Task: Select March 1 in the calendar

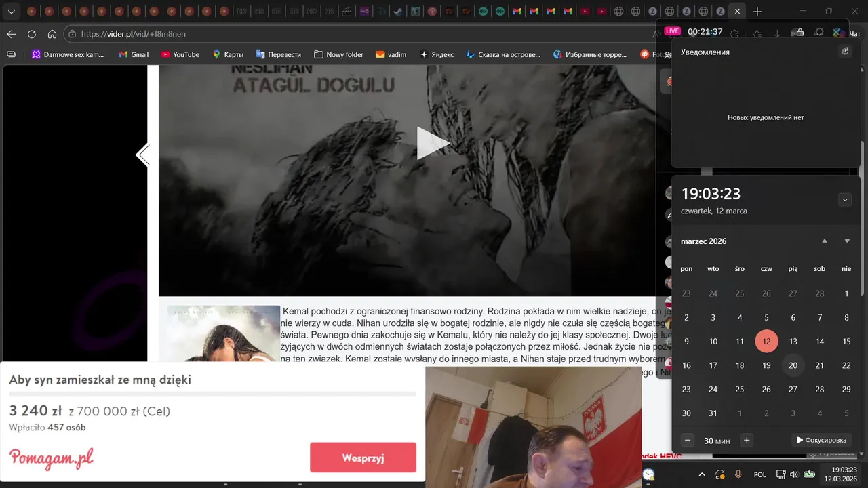Action: pyautogui.click(x=846, y=293)
